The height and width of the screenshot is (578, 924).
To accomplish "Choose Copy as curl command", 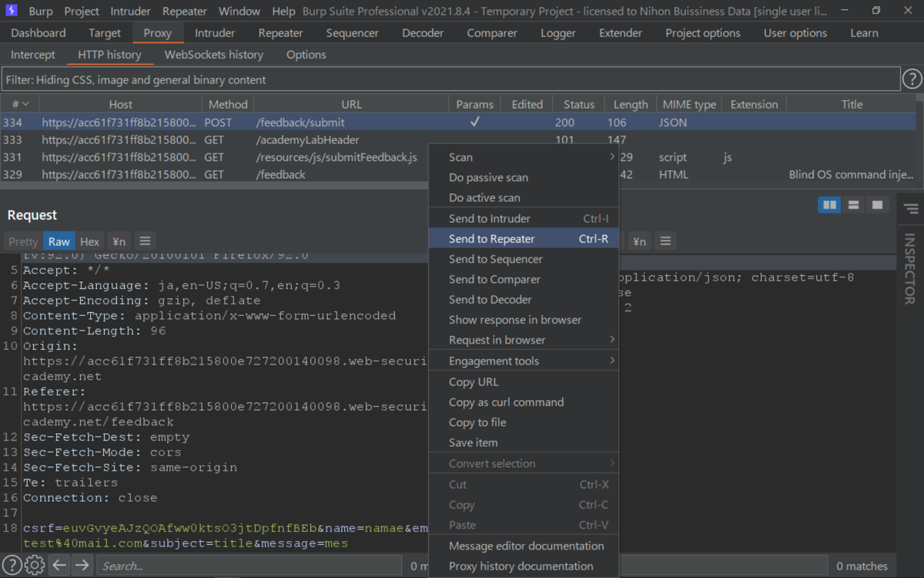I will (524, 402).
